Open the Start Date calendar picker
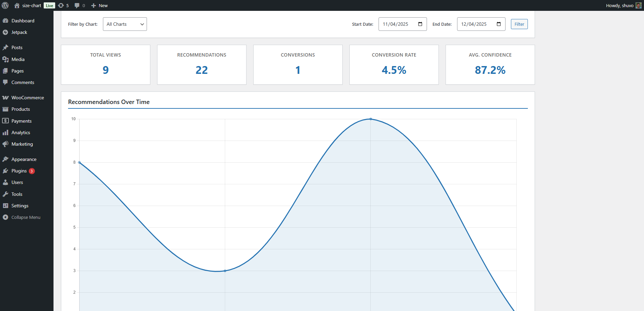 (x=420, y=24)
